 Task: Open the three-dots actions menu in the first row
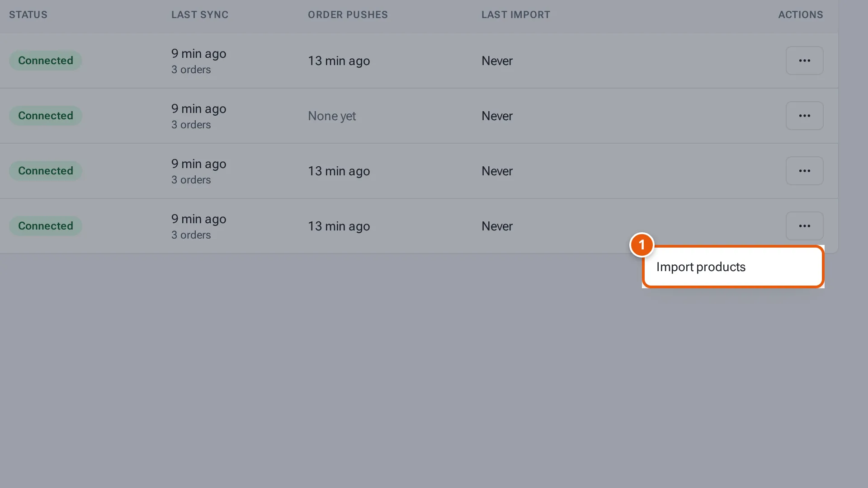pyautogui.click(x=804, y=61)
